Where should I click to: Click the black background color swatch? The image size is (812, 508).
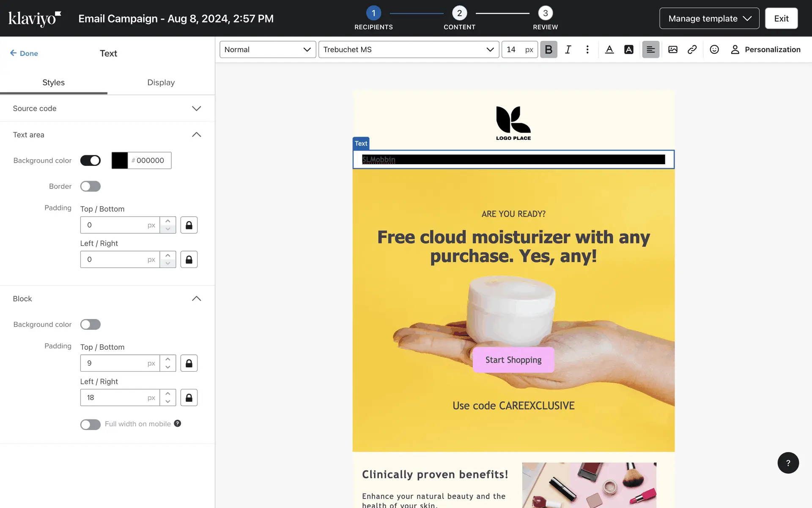pyautogui.click(x=120, y=160)
